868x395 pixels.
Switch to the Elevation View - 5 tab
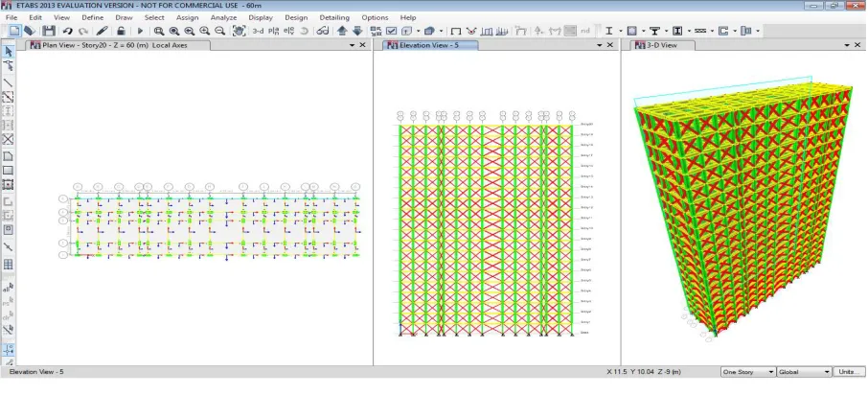[x=428, y=45]
